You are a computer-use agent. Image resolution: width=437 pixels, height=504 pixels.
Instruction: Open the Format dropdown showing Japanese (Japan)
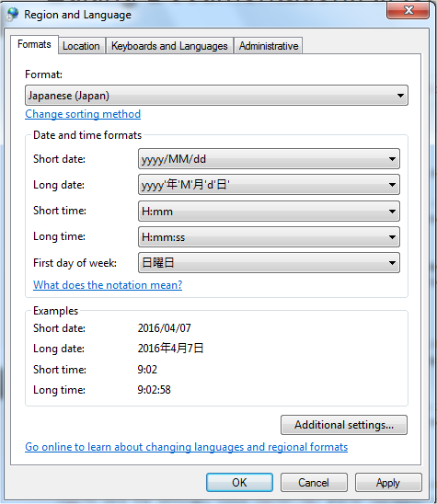click(x=216, y=96)
